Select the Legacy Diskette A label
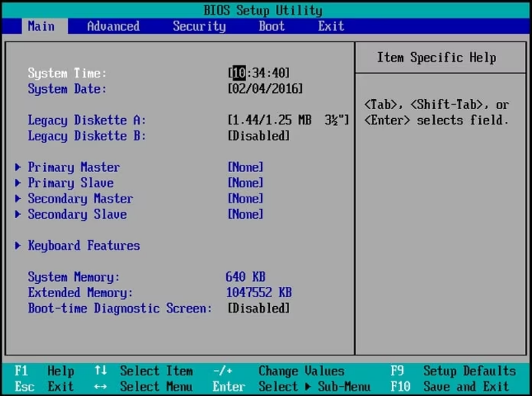Image resolution: width=532 pixels, height=396 pixels. (x=87, y=120)
